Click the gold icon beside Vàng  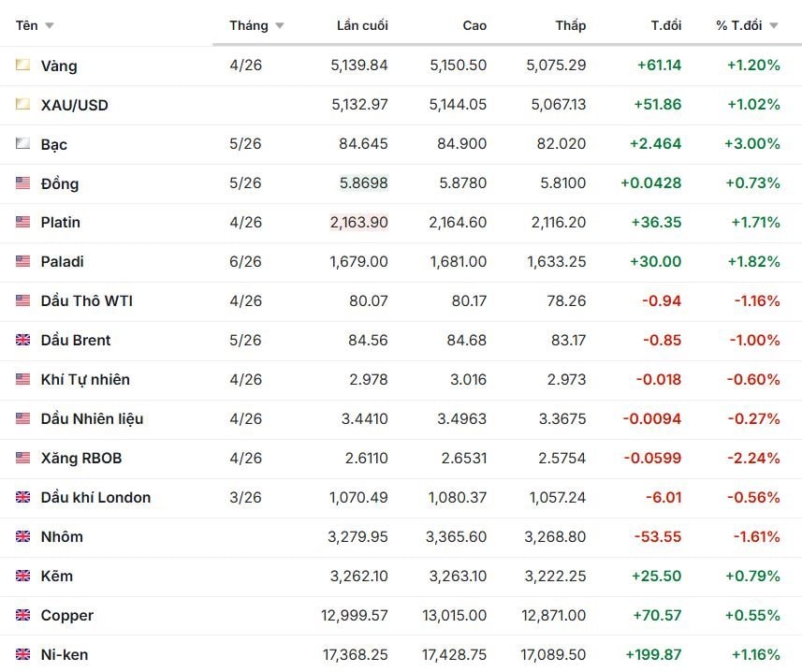22,66
